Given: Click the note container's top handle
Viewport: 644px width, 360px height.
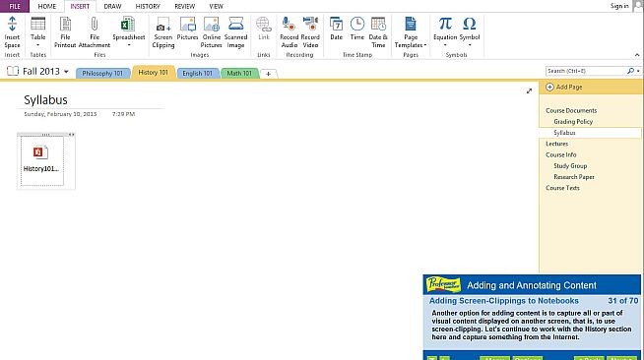Looking at the screenshot, I should [45, 135].
